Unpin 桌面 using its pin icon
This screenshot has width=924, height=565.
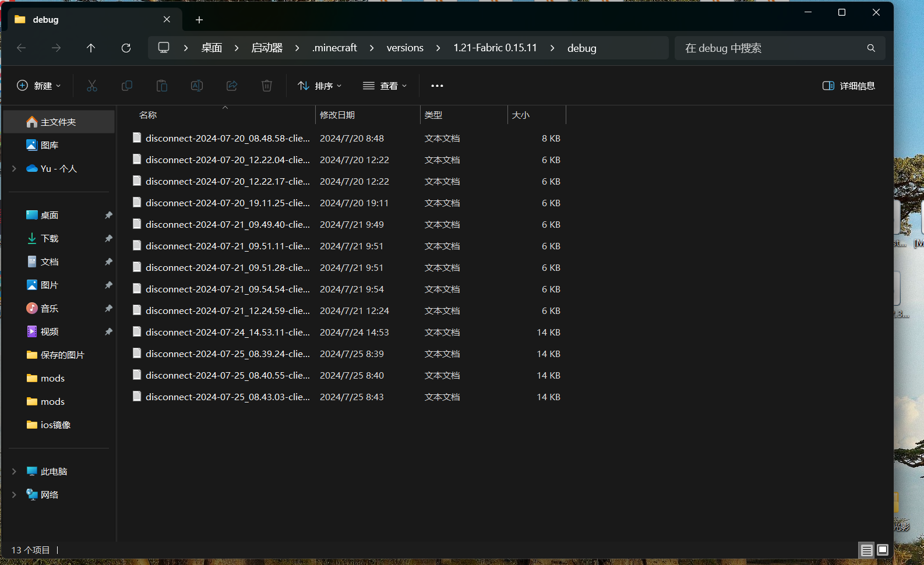pos(108,215)
